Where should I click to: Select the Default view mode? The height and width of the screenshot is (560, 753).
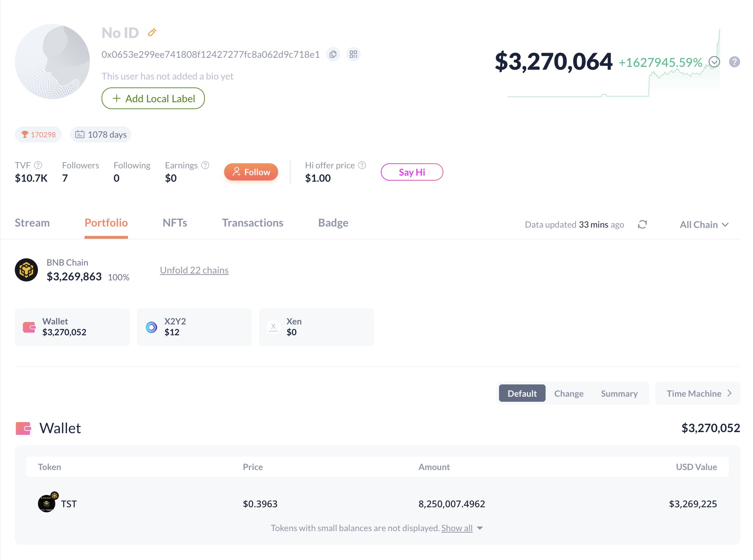[x=522, y=393]
